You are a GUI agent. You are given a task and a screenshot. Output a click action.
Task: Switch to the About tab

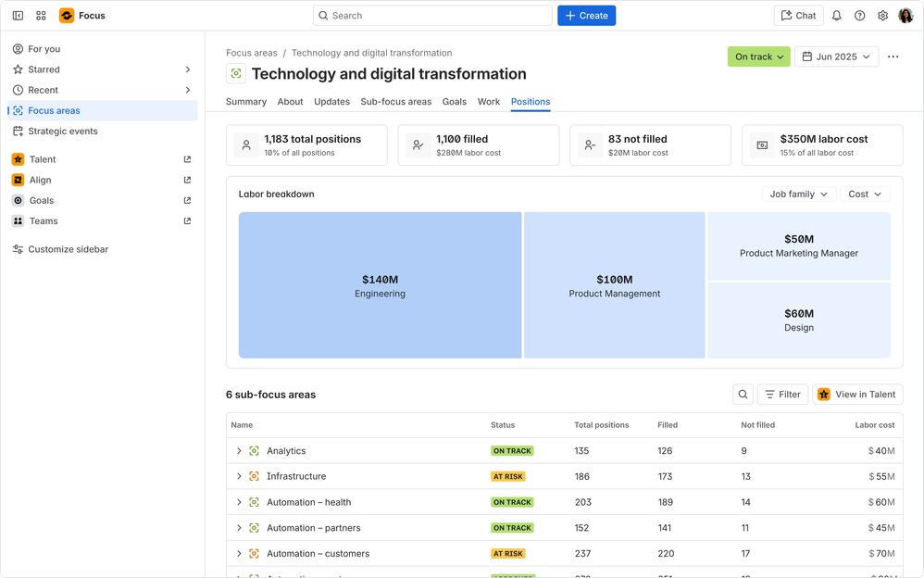[290, 102]
